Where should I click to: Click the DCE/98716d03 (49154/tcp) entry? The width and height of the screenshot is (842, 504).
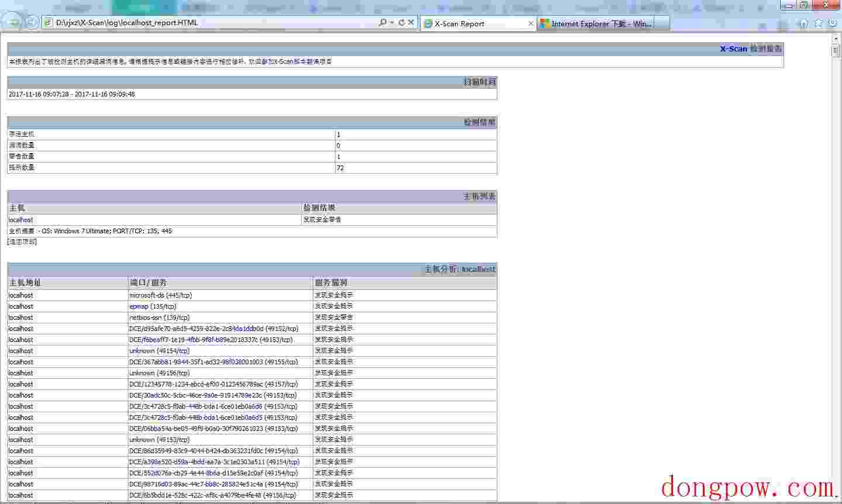click(x=213, y=484)
